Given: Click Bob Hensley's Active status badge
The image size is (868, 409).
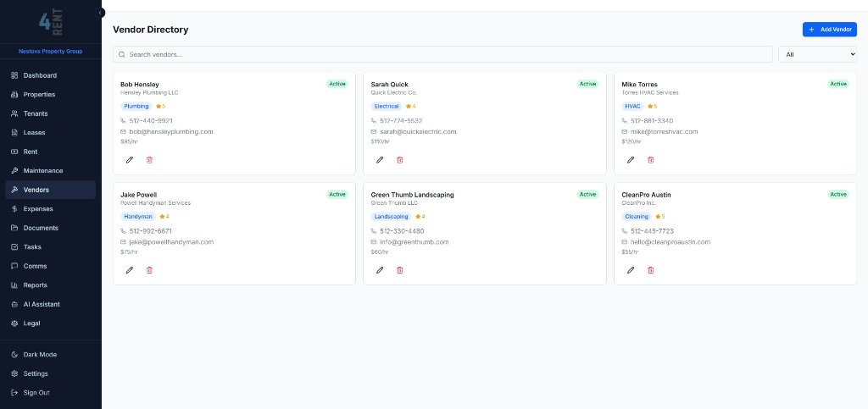Looking at the screenshot, I should point(337,84).
